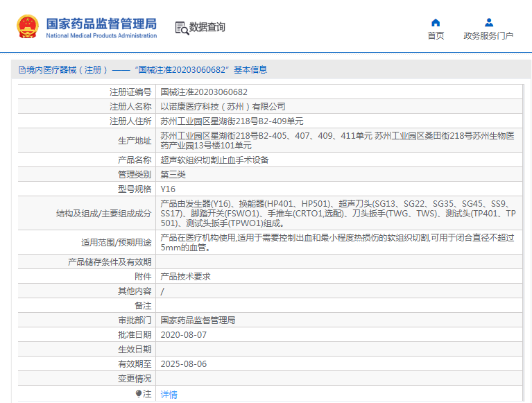Screen dimensions: 532x403
Task: Select expiry date 2025-08-06
Action: pos(184,364)
